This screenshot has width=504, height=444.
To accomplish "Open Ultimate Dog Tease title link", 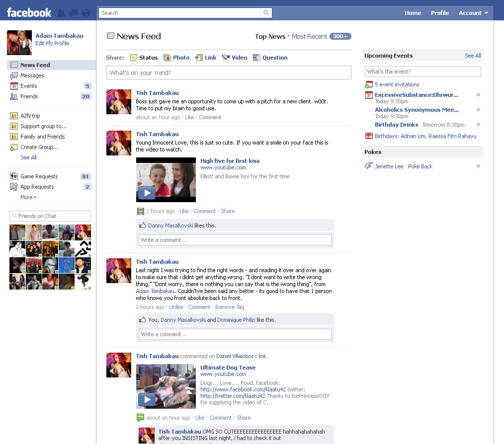I will point(228,368).
